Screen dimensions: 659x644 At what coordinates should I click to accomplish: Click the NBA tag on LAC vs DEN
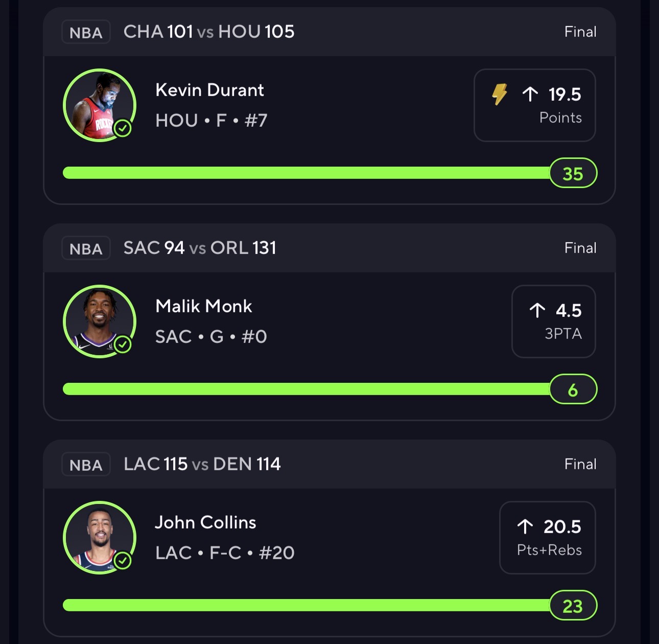click(86, 465)
